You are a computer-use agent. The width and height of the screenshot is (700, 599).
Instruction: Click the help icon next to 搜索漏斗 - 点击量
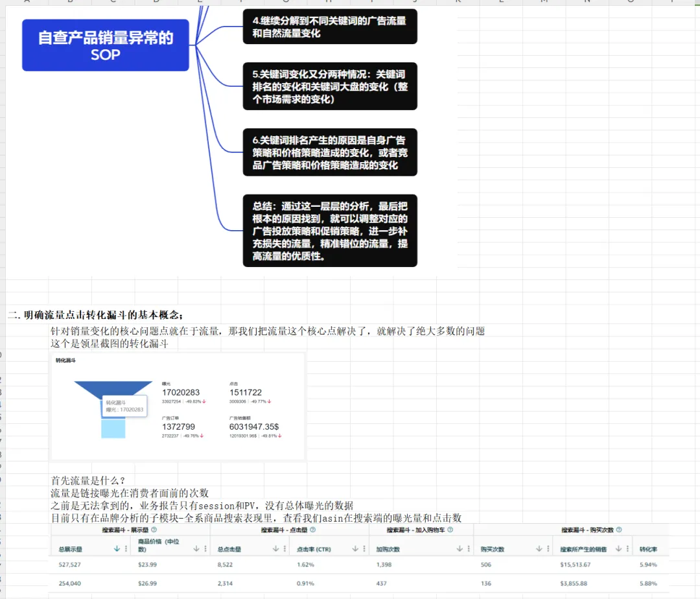(312, 530)
